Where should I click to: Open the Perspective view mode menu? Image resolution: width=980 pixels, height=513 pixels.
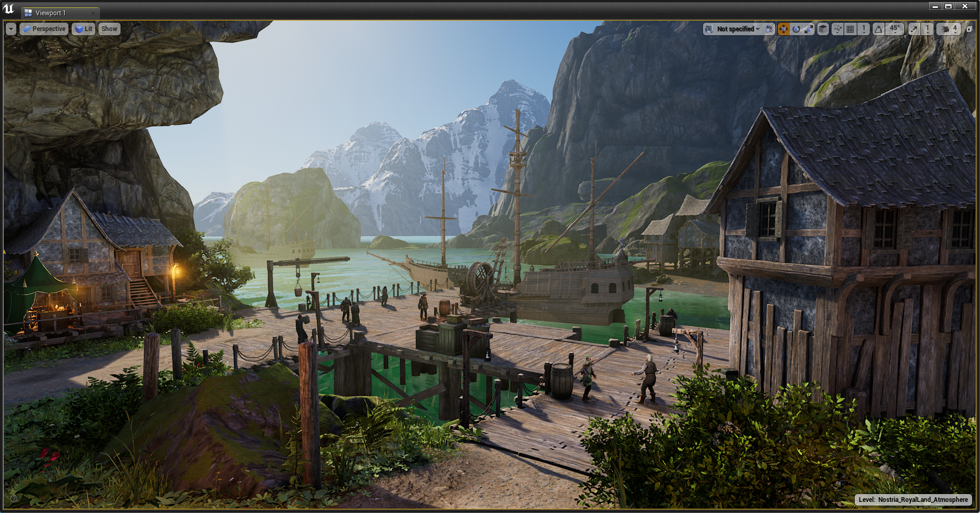[x=44, y=29]
